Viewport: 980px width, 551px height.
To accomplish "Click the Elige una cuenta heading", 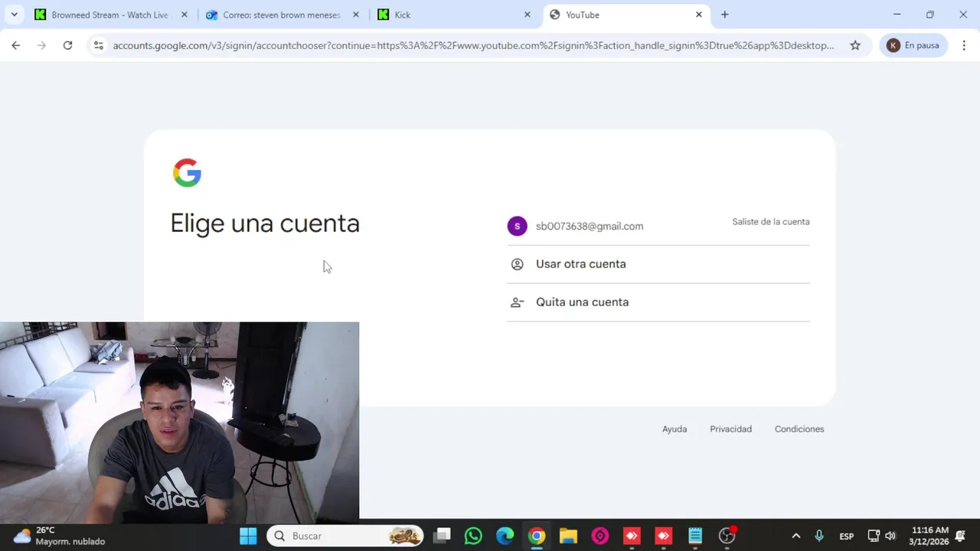I will coord(265,223).
